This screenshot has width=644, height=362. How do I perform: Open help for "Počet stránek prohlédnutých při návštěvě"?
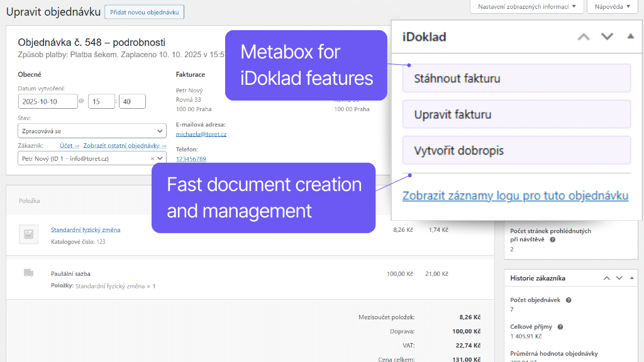pos(553,239)
